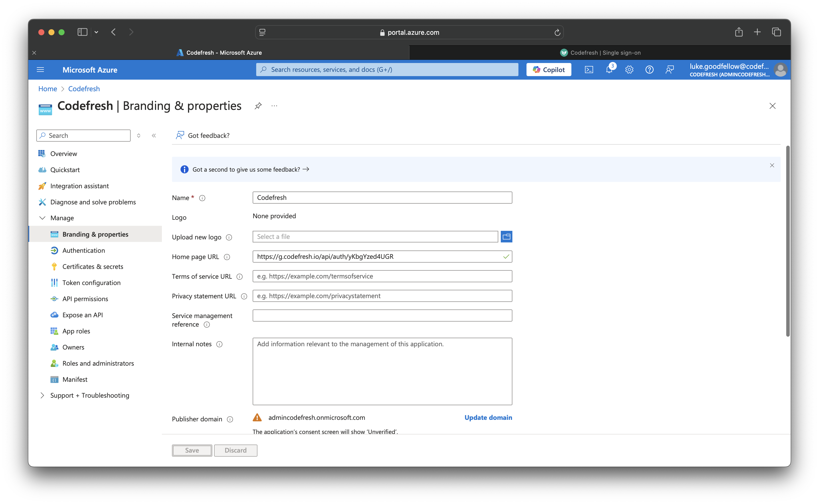Pin the Branding & properties blade
This screenshot has width=819, height=504.
258,106
